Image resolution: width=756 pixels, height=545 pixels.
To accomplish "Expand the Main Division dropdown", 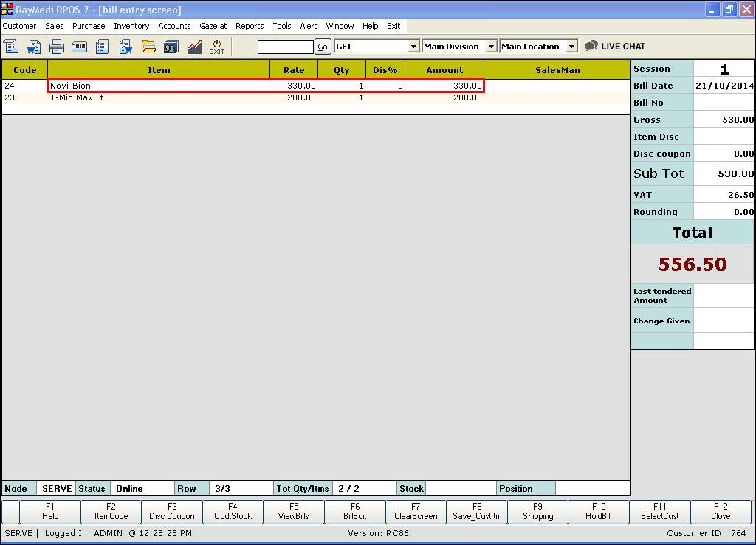I will point(491,47).
